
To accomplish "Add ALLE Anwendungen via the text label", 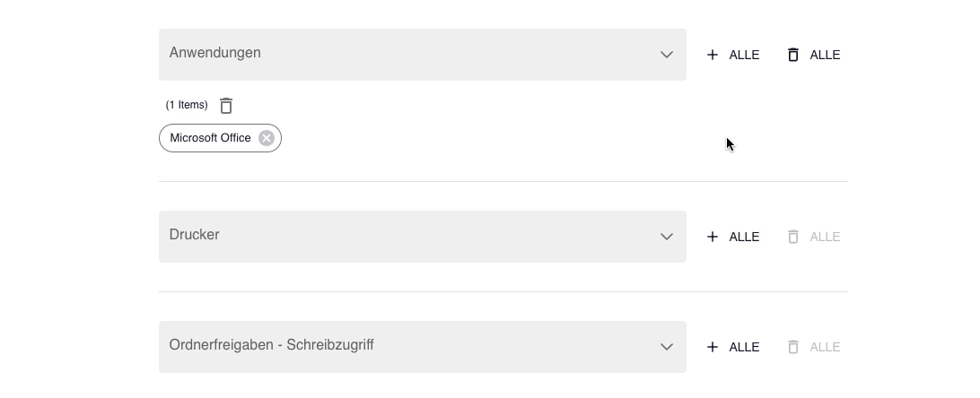I will [744, 55].
